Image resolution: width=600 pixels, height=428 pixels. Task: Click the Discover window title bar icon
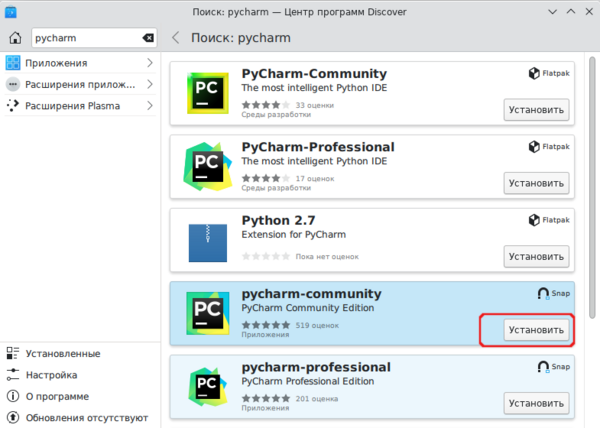coord(11,12)
